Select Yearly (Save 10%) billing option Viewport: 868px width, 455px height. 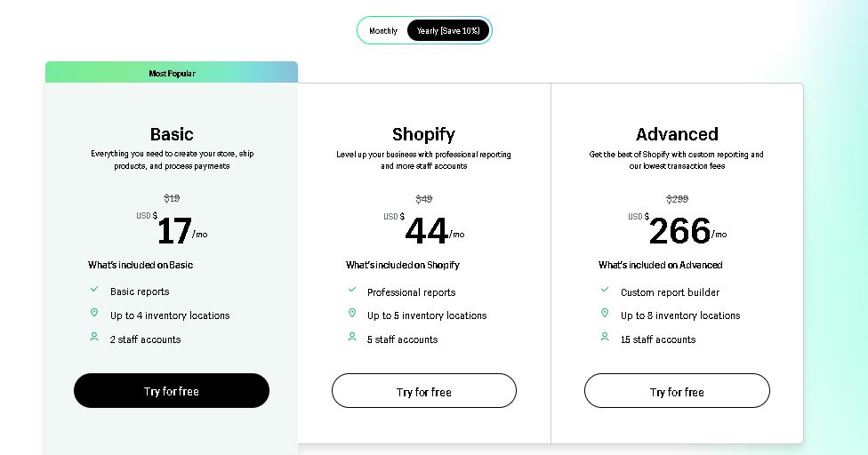[x=448, y=31]
